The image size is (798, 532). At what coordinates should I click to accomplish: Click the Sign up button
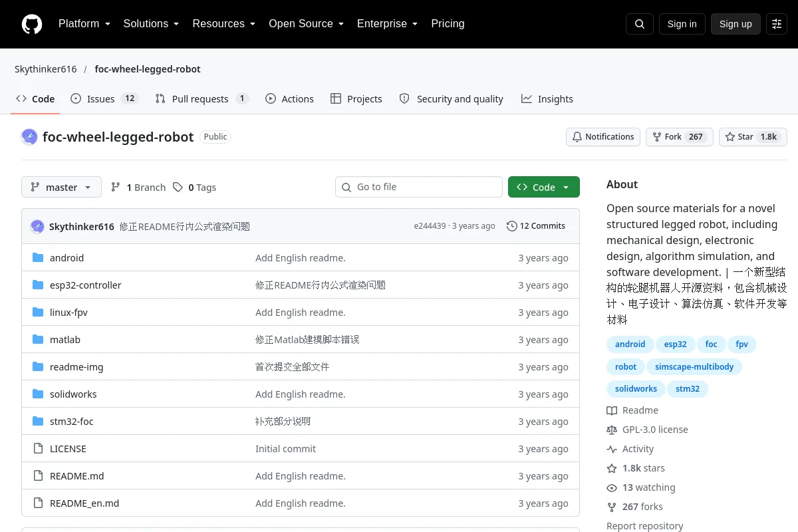[735, 24]
